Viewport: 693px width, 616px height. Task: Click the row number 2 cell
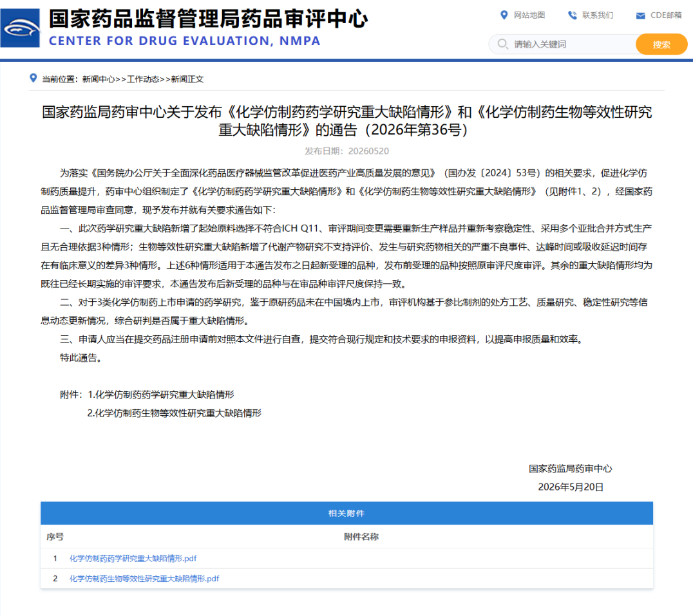pos(55,579)
